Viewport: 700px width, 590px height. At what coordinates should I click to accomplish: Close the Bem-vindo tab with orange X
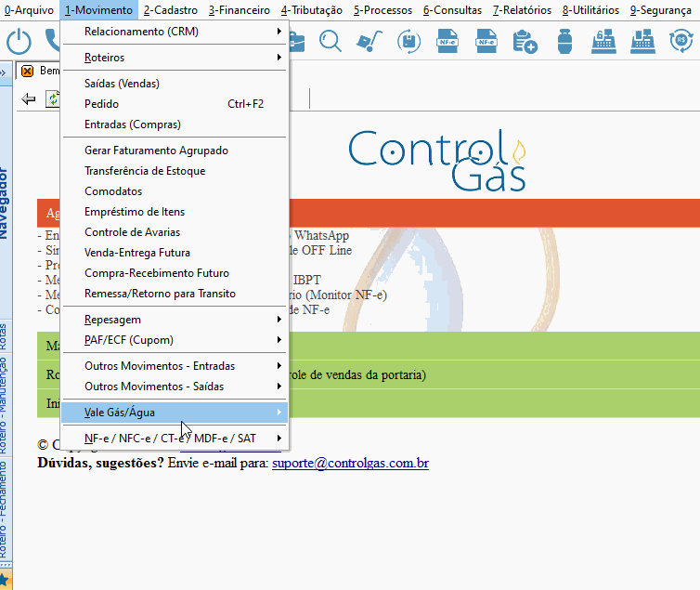(x=27, y=71)
